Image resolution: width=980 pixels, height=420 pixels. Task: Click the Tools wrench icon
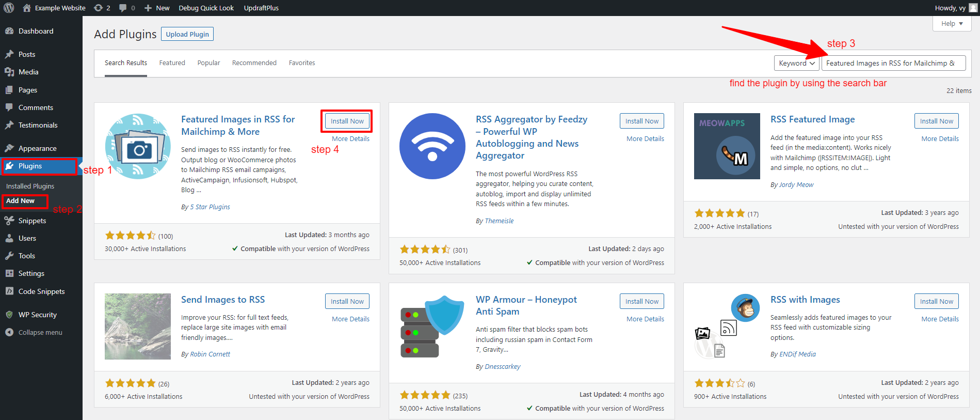click(9, 256)
